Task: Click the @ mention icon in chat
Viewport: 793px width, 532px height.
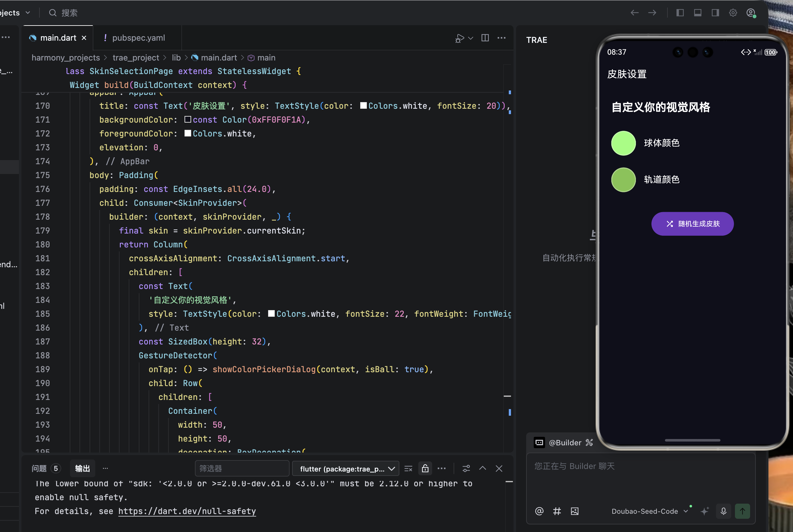Action: coord(539,511)
